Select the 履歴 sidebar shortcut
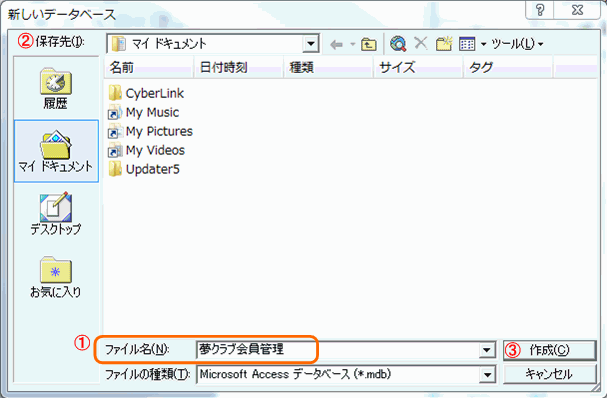This screenshot has height=398, width=607. click(x=56, y=88)
